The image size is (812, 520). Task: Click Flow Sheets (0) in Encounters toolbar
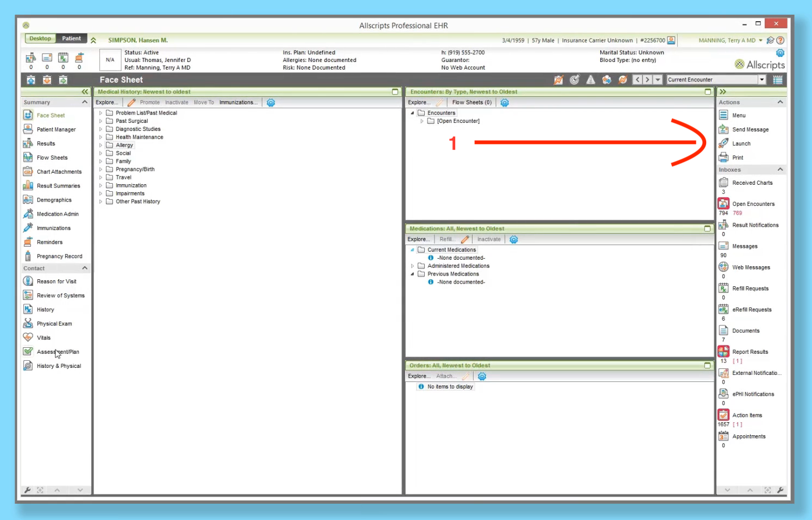471,103
